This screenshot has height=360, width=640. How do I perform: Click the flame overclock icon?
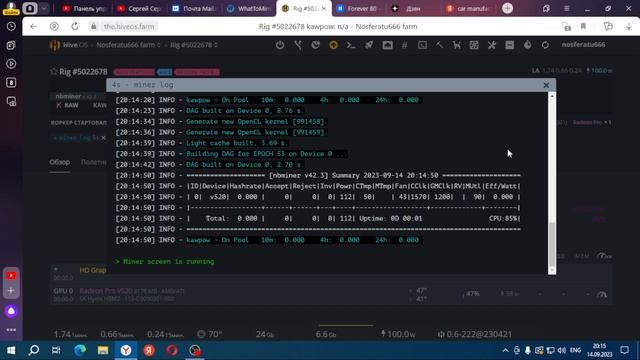(x=527, y=45)
